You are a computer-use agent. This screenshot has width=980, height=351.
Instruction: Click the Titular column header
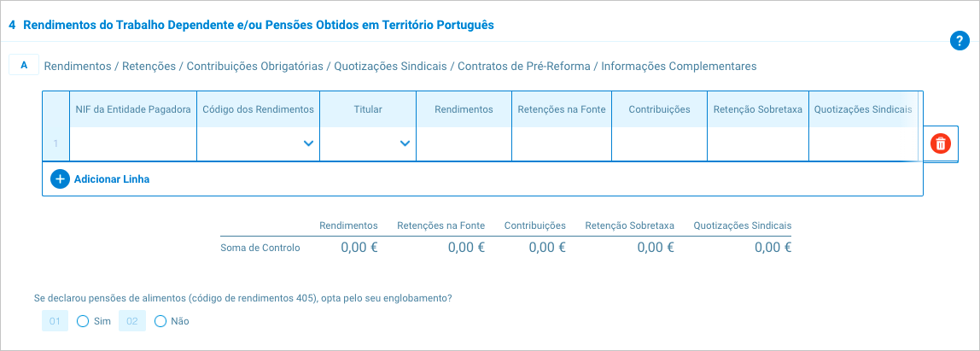[x=368, y=109]
